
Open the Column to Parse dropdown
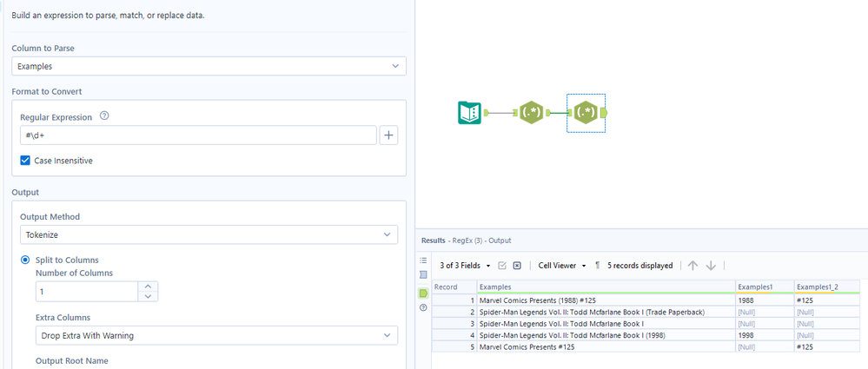[209, 66]
